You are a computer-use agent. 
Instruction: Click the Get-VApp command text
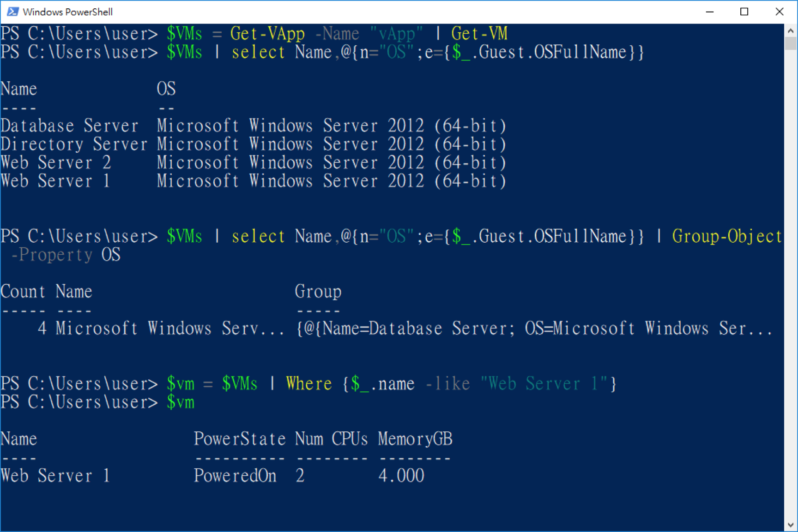267,34
